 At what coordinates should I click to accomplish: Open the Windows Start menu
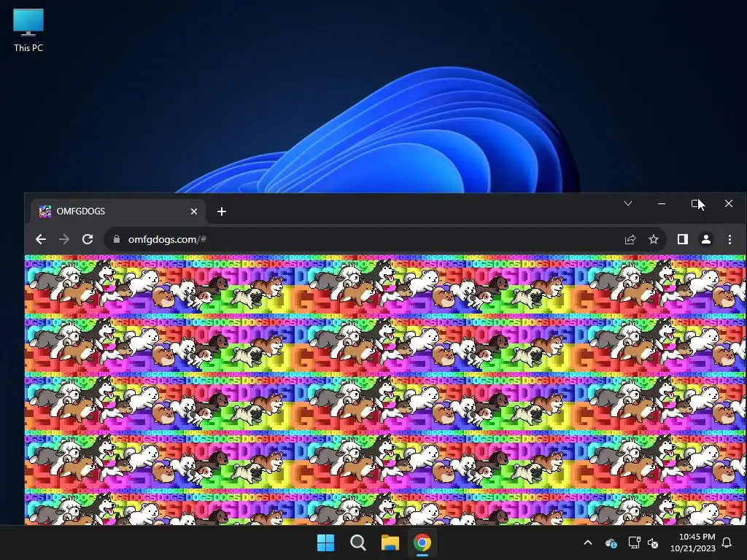[326, 542]
